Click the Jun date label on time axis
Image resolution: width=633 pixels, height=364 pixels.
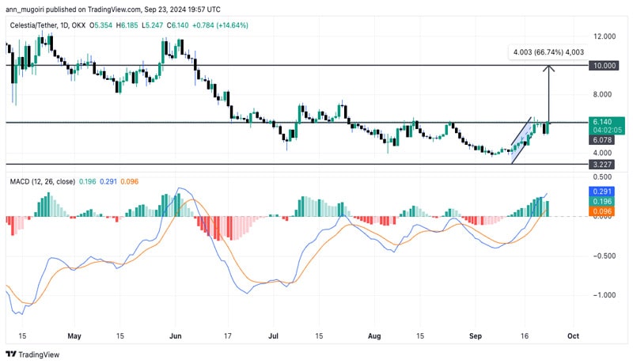click(x=175, y=336)
